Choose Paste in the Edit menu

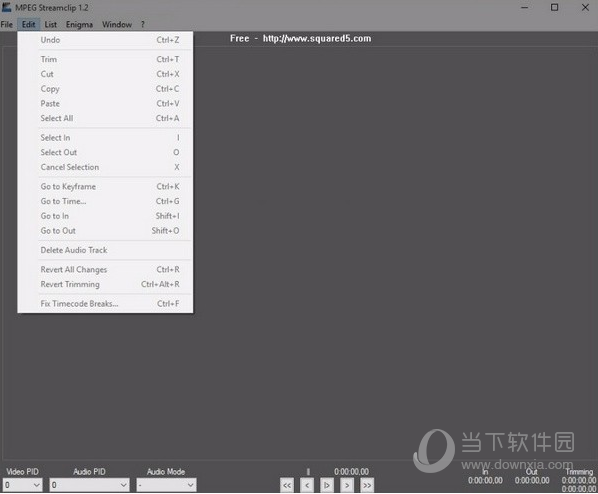(105, 104)
